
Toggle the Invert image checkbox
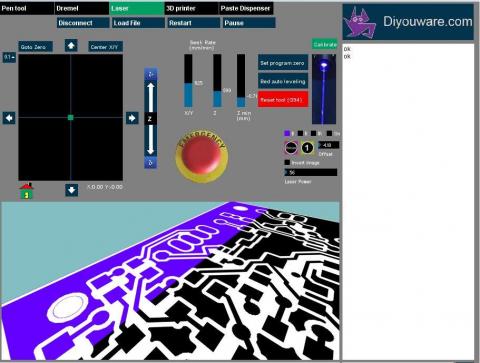click(x=287, y=162)
